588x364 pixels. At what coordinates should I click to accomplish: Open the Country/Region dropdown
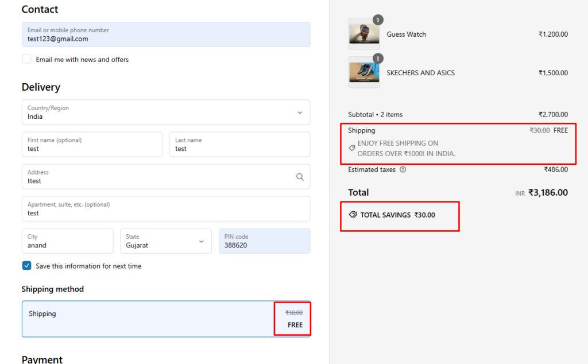(x=166, y=112)
